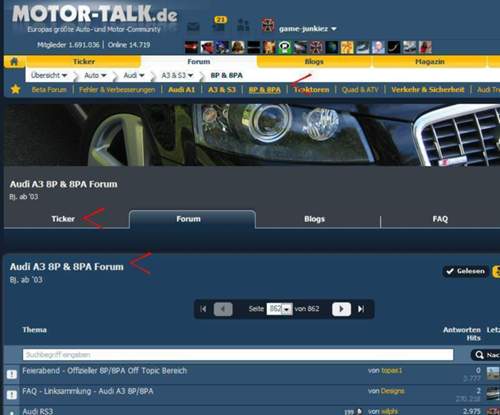Open Blogs in top yellow navigation

pyautogui.click(x=314, y=62)
